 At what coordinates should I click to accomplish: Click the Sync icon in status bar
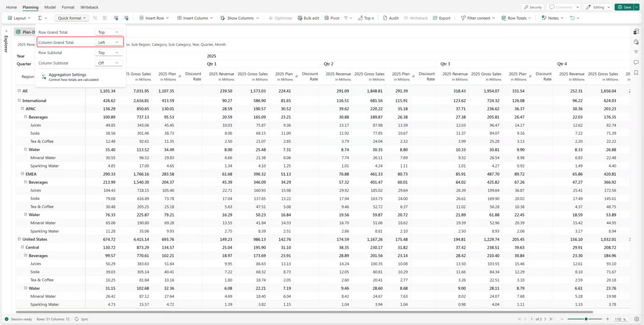click(x=77, y=319)
